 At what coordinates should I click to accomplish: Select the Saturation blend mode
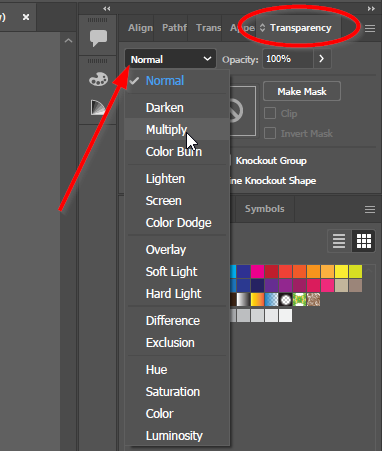click(177, 392)
